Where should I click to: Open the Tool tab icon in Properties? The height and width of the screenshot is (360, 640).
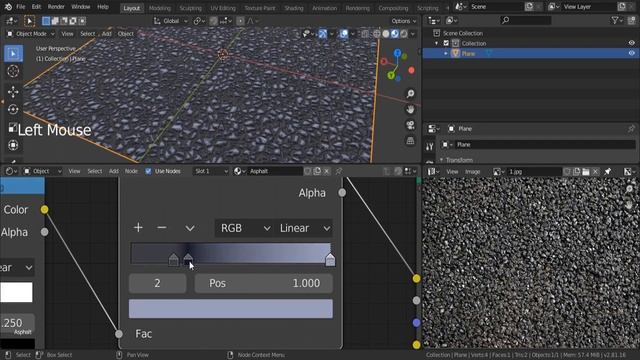(x=429, y=146)
